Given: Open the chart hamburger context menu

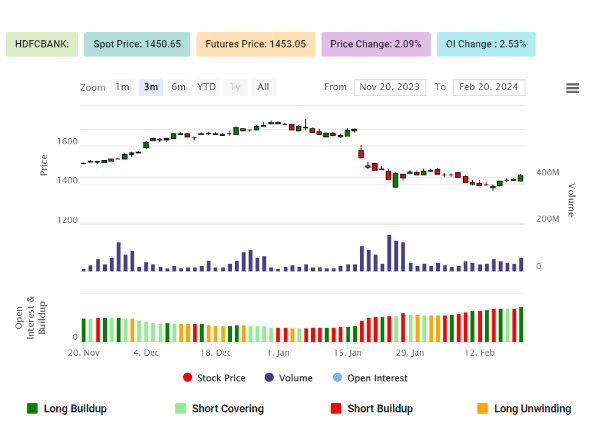Looking at the screenshot, I should click(572, 88).
